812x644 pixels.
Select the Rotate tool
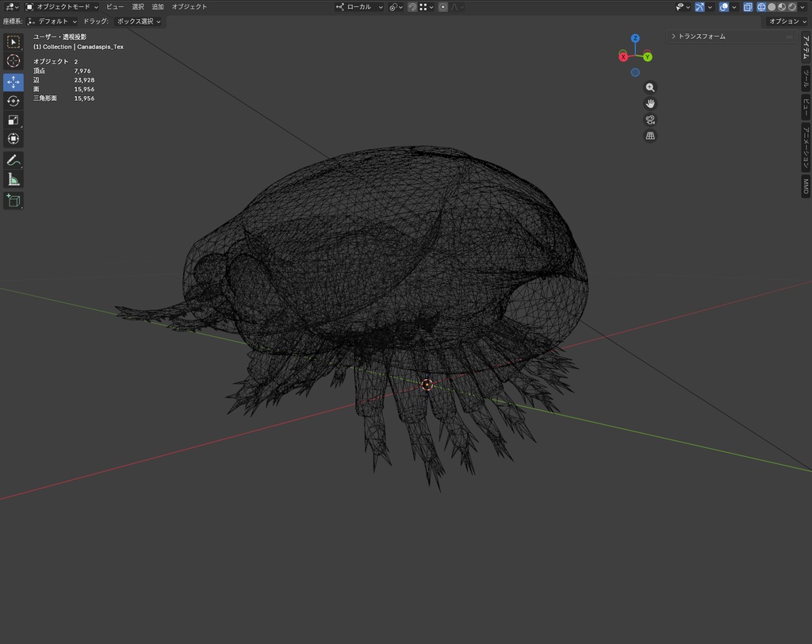13,101
